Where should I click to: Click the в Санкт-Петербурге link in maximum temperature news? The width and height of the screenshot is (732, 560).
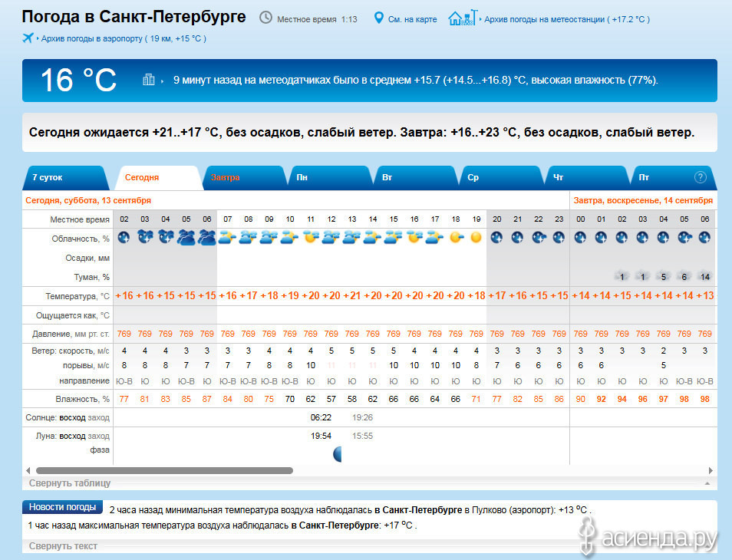click(335, 525)
